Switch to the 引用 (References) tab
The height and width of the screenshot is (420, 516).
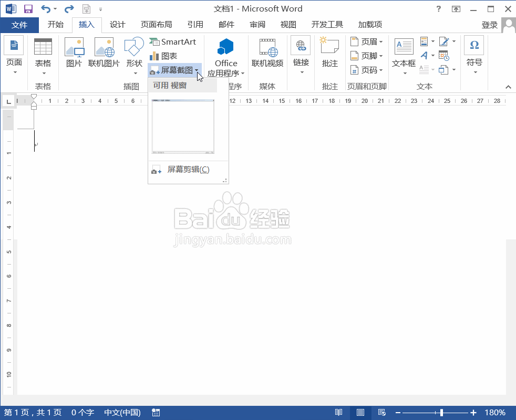(x=195, y=25)
